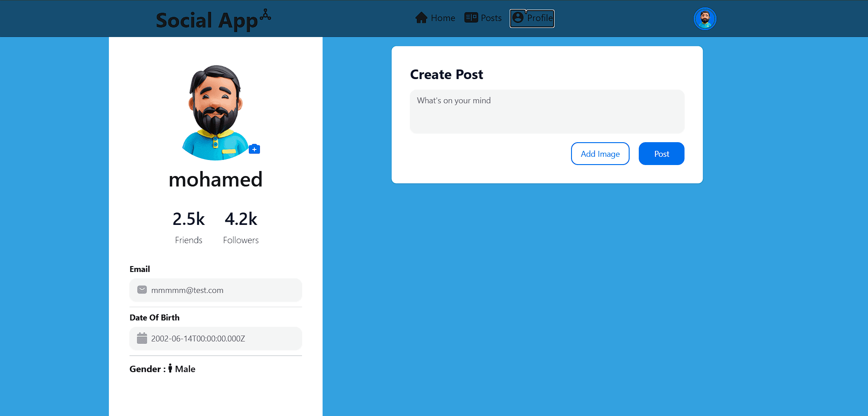Screen dimensions: 868x416
Task: Click the Home house icon in navbar
Action: tap(421, 18)
